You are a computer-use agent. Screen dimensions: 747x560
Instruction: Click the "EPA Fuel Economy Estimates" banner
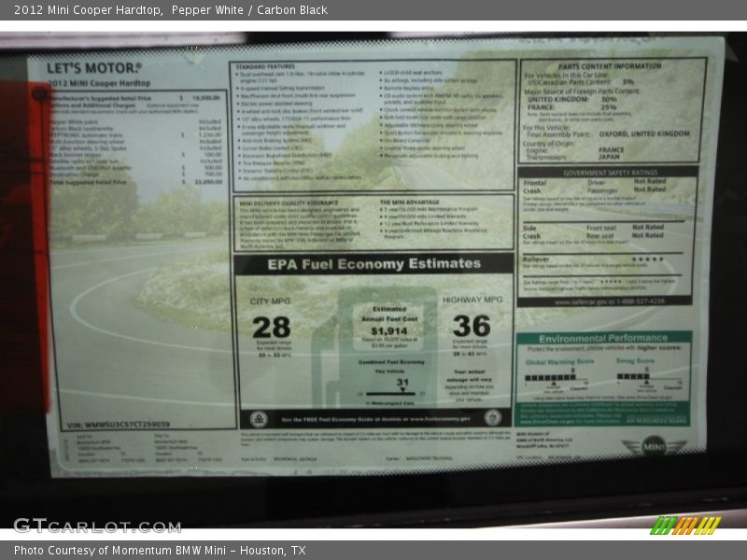coord(374,264)
